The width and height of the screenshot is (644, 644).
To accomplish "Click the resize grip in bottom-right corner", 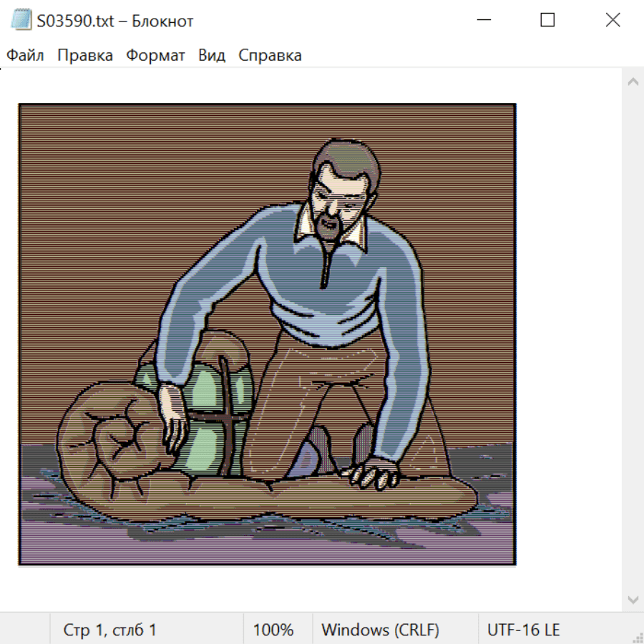I will coord(638,638).
